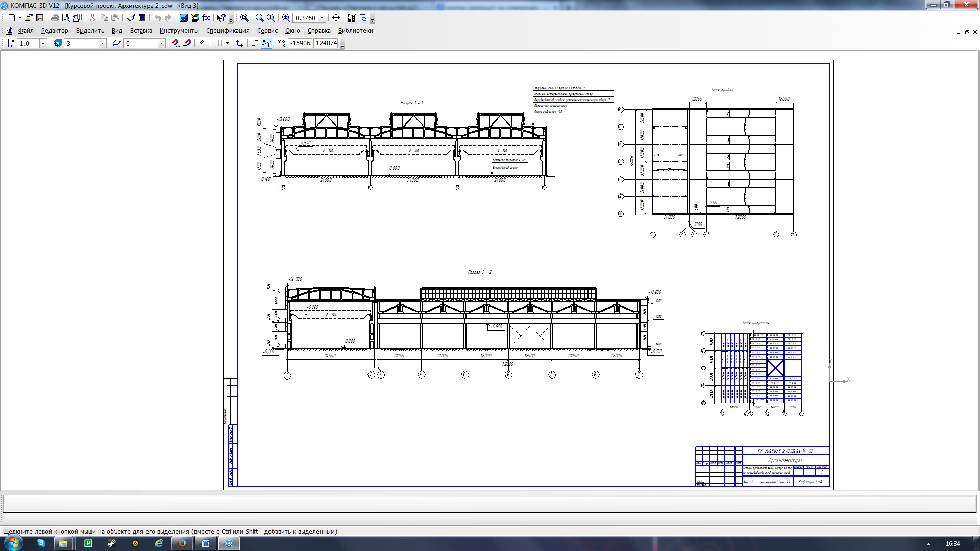Open grid options dropdown arrow

click(x=227, y=44)
